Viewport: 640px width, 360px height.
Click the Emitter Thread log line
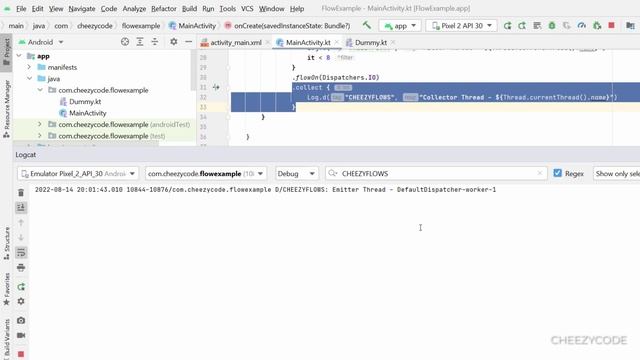tap(265, 190)
